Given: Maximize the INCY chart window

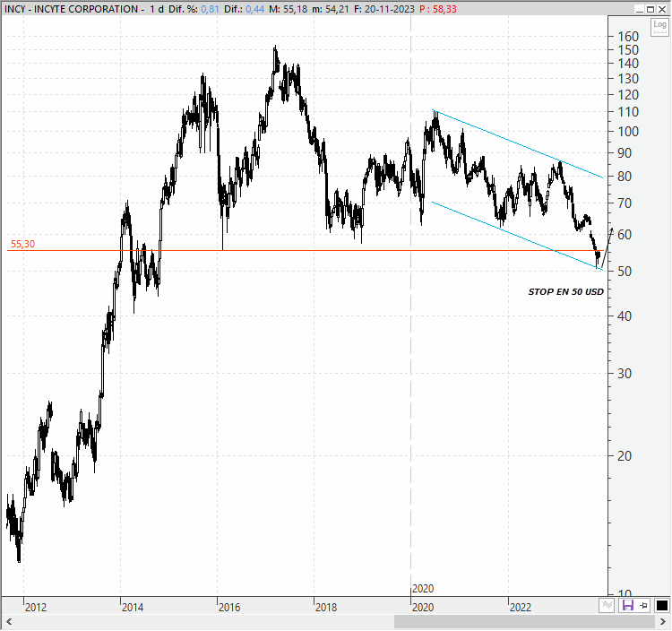Looking at the screenshot, I should pyautogui.click(x=650, y=9).
